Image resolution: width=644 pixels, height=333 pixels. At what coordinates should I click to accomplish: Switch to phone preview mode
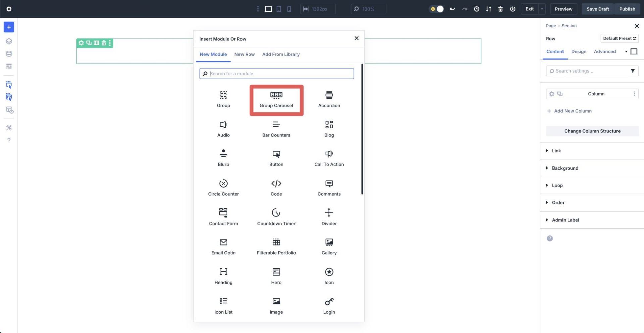(x=289, y=9)
